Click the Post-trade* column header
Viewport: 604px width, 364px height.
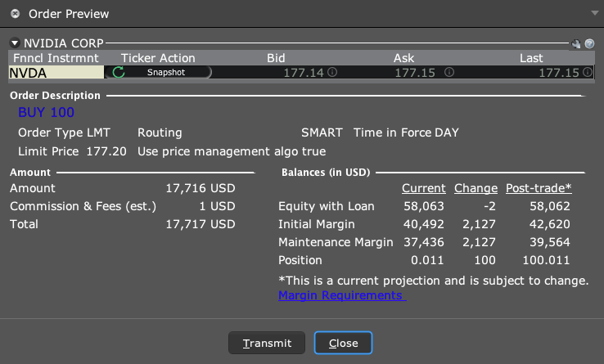539,188
